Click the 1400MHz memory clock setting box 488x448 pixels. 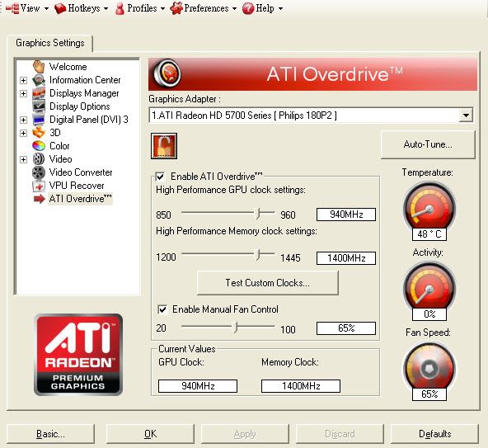tap(346, 258)
